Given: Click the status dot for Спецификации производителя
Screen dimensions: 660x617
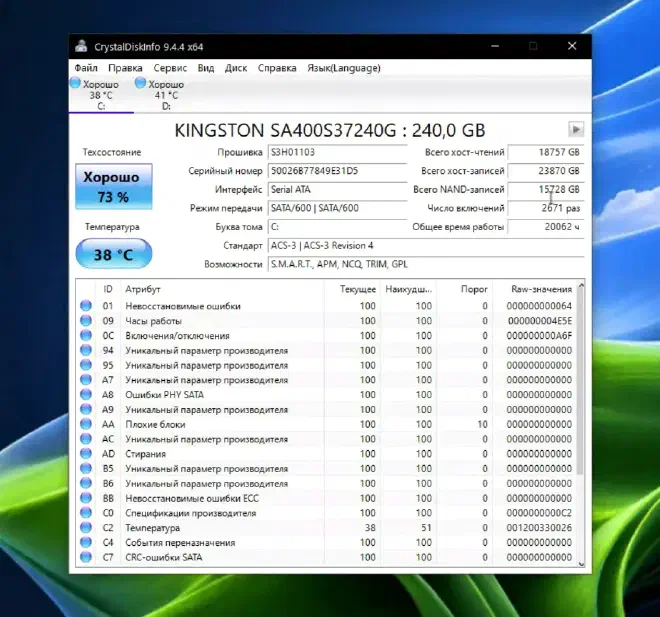Looking at the screenshot, I should pyautogui.click(x=86, y=513).
